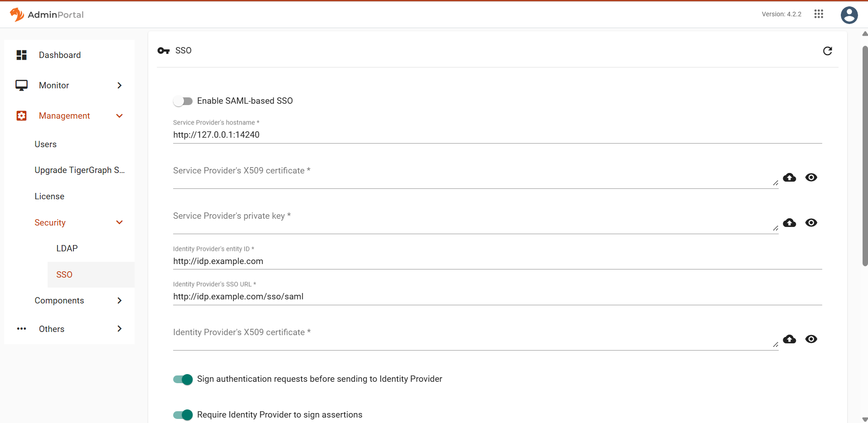Upload Service Provider's X509 certificate file
The height and width of the screenshot is (423, 868).
(790, 178)
